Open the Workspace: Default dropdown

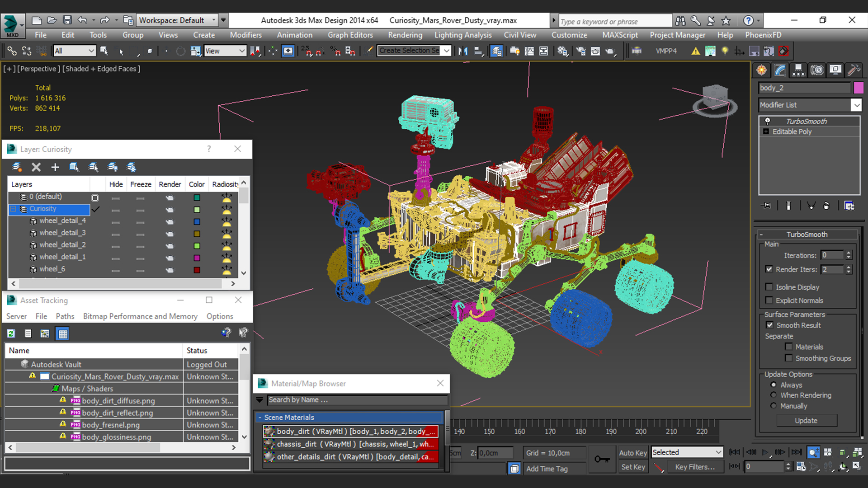(x=177, y=20)
